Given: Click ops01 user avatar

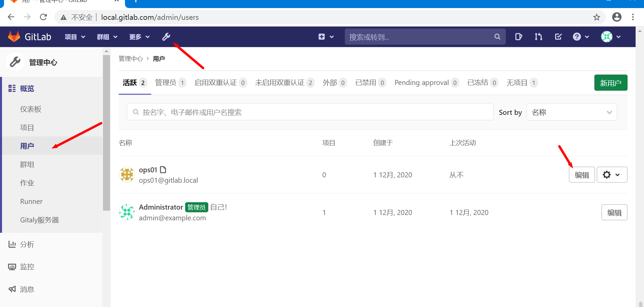Looking at the screenshot, I should click(x=127, y=175).
